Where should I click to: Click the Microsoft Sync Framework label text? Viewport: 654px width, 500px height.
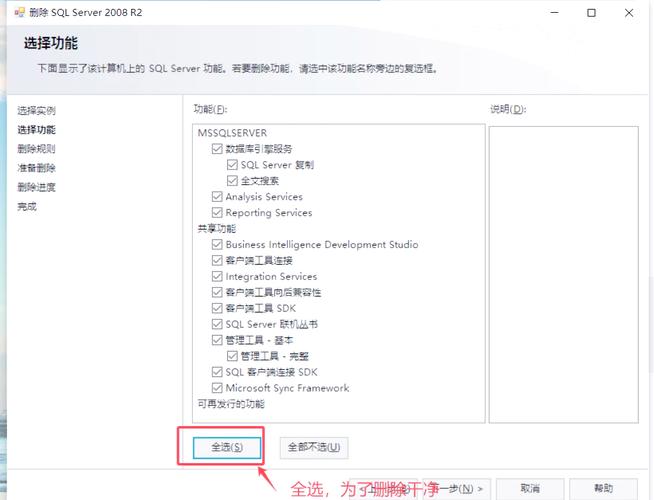pos(287,388)
